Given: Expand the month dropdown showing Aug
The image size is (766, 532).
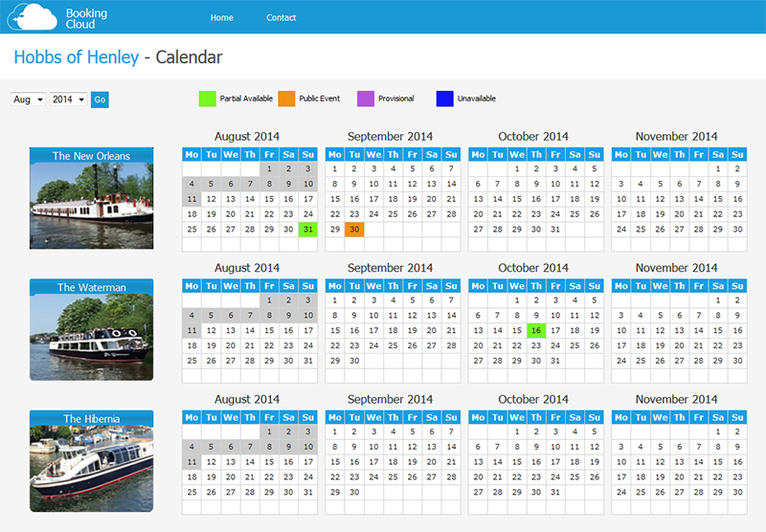Looking at the screenshot, I should [28, 100].
